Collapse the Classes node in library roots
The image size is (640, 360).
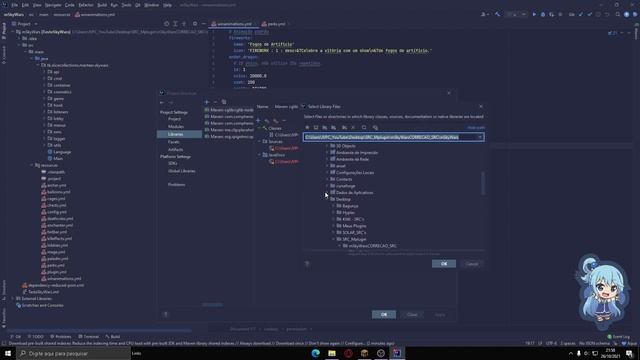(x=259, y=128)
